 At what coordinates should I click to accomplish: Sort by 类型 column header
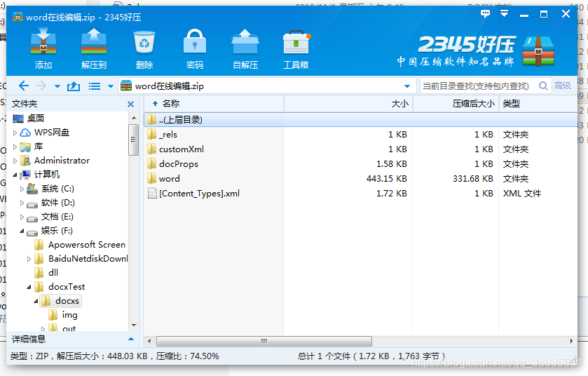point(538,104)
